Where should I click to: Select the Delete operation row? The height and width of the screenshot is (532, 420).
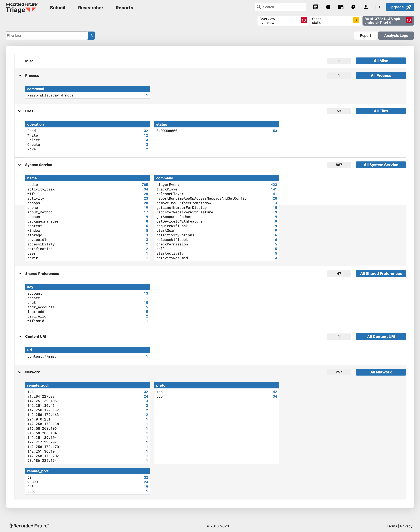pos(87,140)
